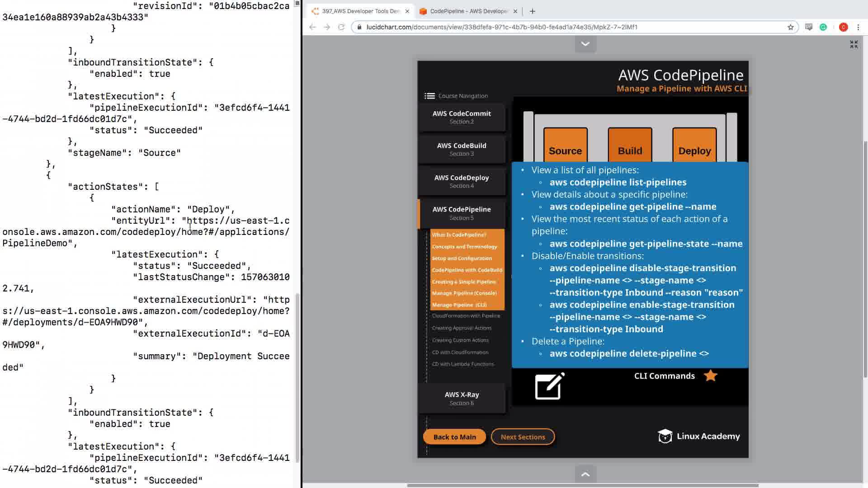This screenshot has width=868, height=488.
Task: Go back in browser history
Action: [312, 27]
